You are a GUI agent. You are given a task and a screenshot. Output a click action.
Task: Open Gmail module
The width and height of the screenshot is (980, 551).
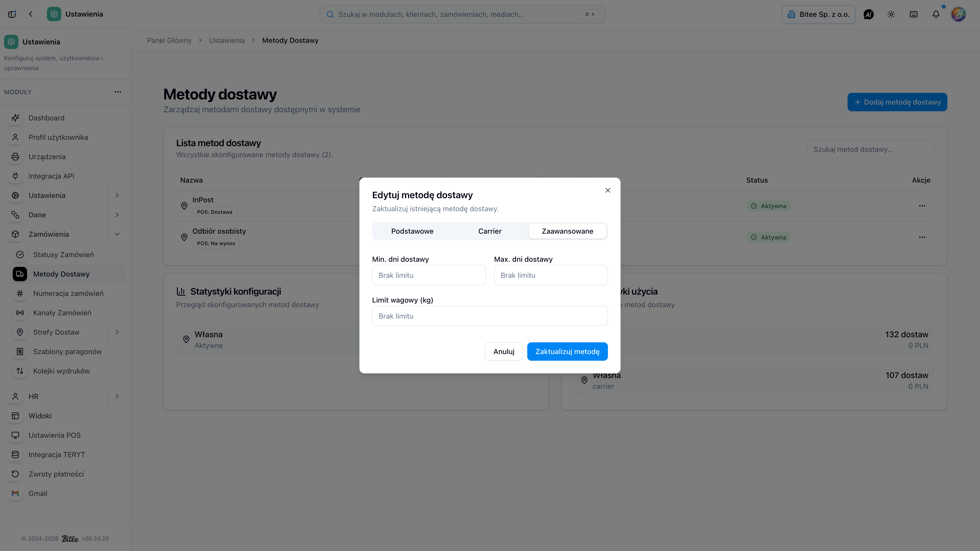tap(38, 494)
